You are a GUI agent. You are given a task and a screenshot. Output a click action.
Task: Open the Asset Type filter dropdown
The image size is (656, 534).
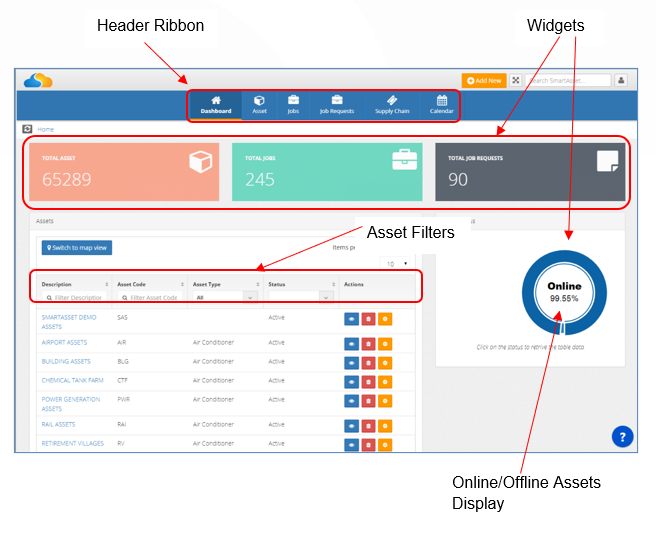click(225, 297)
